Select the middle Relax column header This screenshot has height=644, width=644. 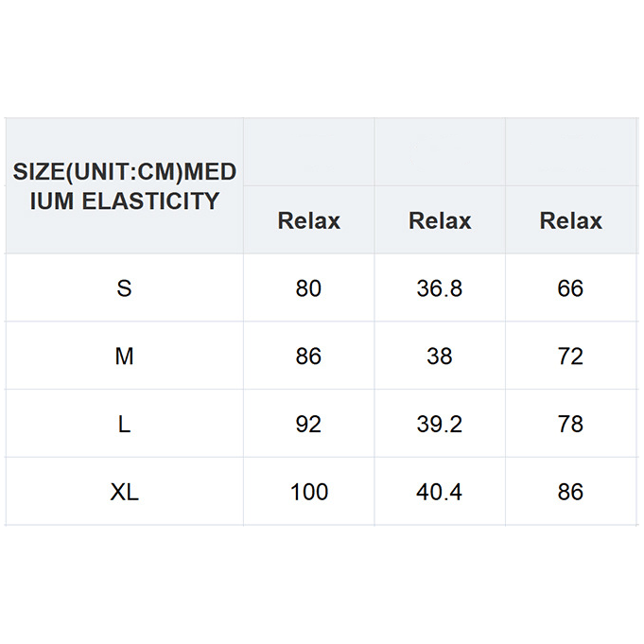(440, 220)
